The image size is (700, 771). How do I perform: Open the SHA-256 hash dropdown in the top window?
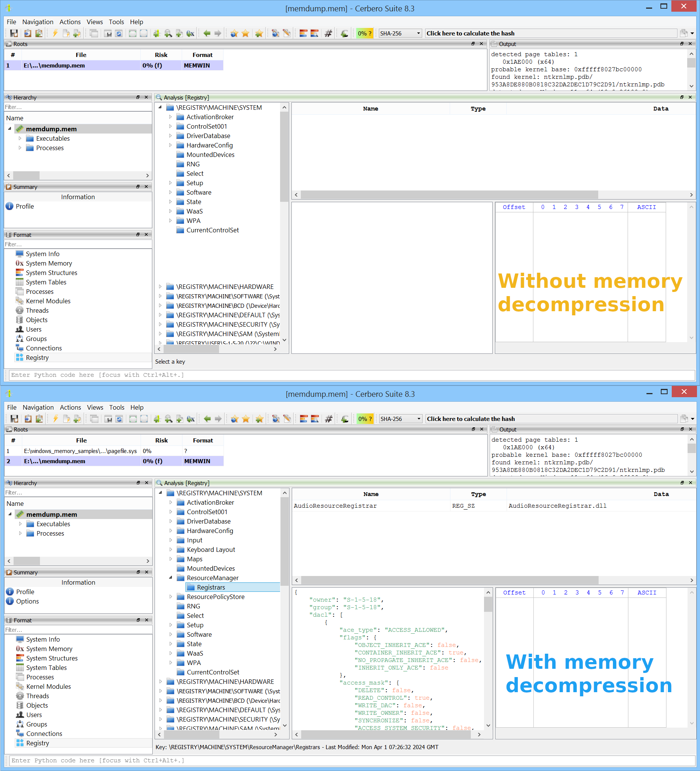coord(400,33)
